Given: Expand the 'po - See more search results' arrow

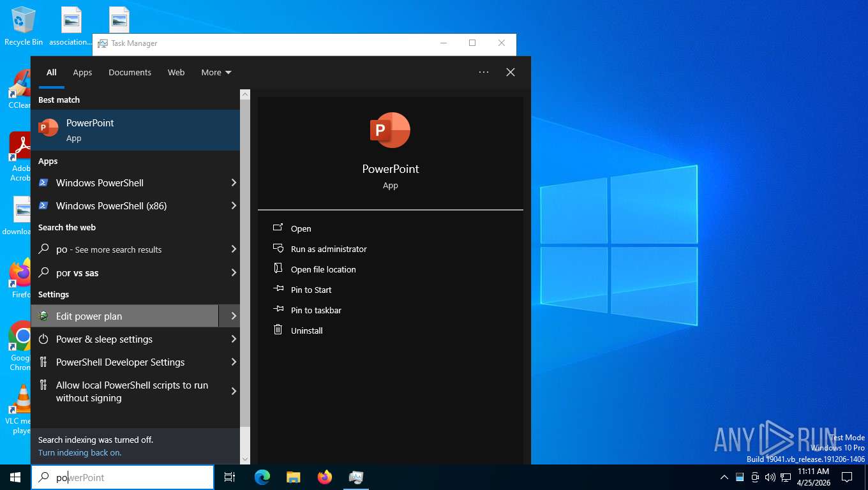Looking at the screenshot, I should pos(234,249).
